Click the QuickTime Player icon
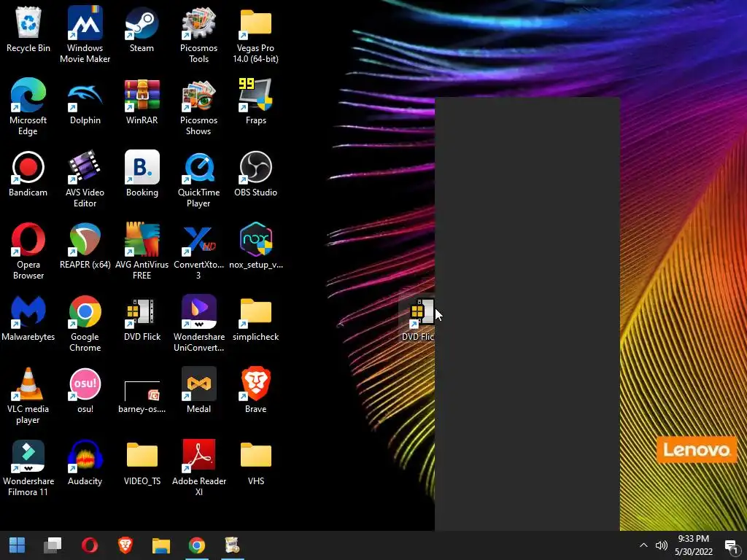Image resolution: width=747 pixels, height=560 pixels. tap(198, 179)
